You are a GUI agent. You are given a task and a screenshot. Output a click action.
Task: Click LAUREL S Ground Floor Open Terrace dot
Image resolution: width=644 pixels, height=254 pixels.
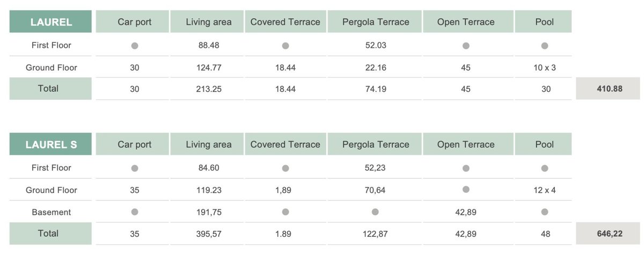pos(466,189)
